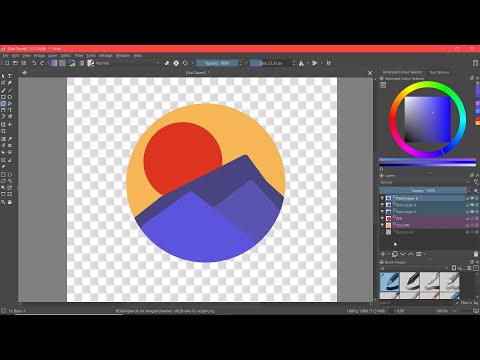Select the Freehand Brush tool
The image size is (480, 360).
point(3,90)
